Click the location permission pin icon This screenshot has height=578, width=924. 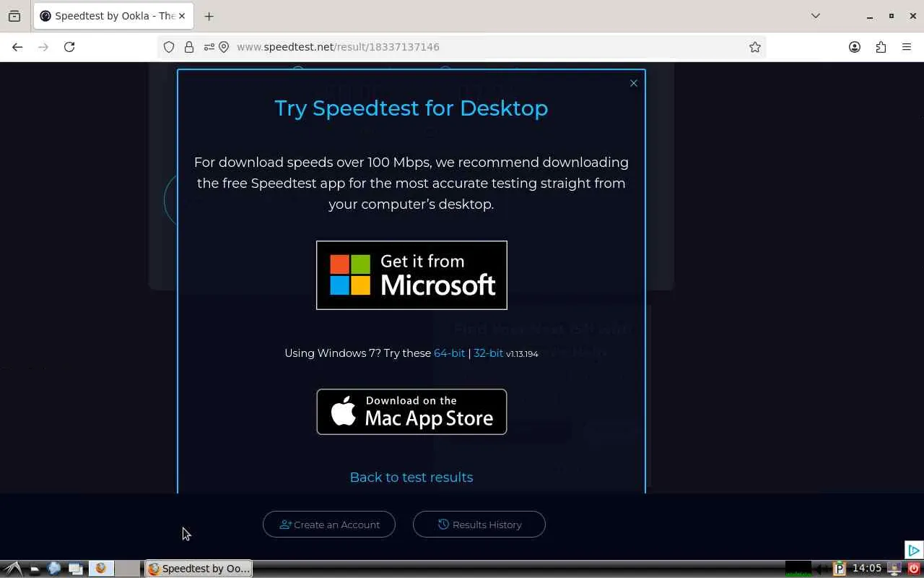tap(224, 47)
